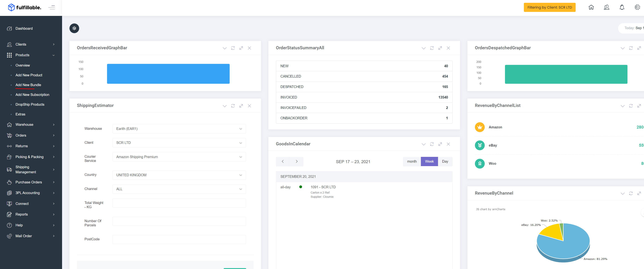Click the INVOICED row in order summary
The height and width of the screenshot is (269, 644).
[364, 97]
